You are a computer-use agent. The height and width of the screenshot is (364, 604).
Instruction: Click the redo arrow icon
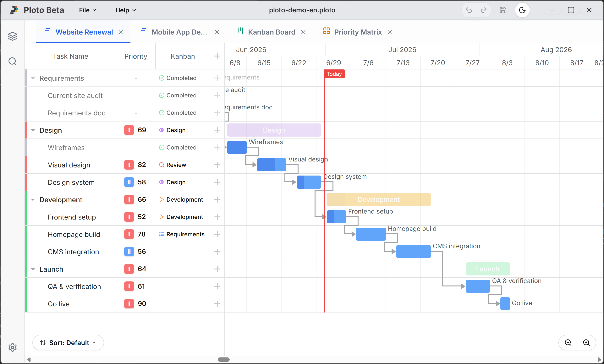tap(484, 10)
